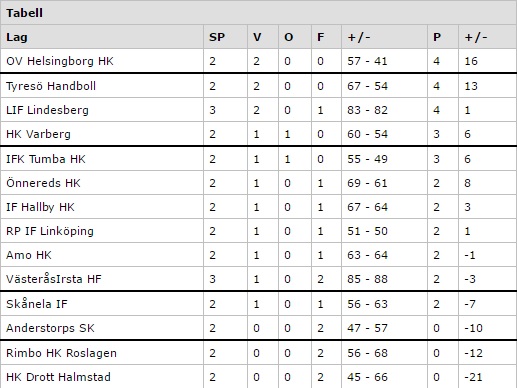Viewport: 517px width, 388px height.
Task: Open the Rimbo HK Roslagen team
Action: (x=61, y=353)
